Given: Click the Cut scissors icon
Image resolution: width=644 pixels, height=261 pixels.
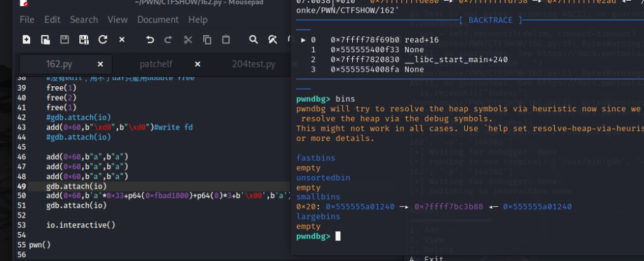Looking at the screenshot, I should (187, 40).
